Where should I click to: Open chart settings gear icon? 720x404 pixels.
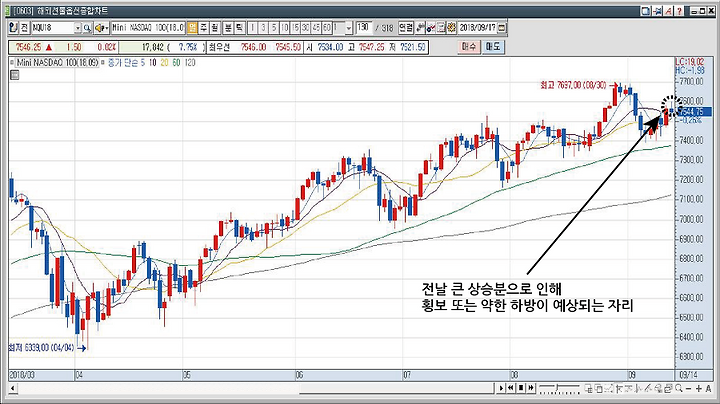[x=451, y=28]
